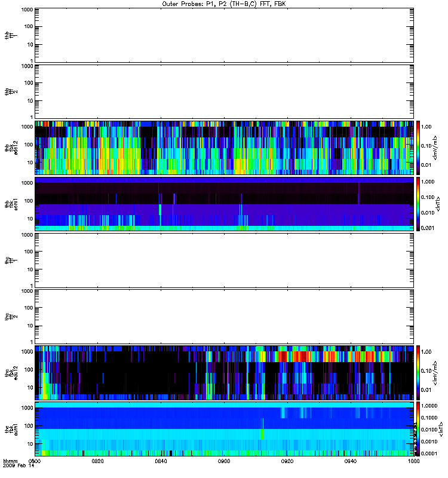Click the '<|nT|>' unit label of thc scm1

440,428
